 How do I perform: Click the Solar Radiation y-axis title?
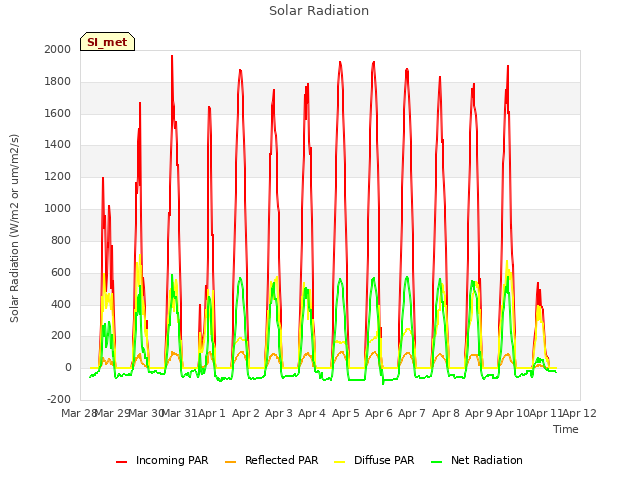14,228
